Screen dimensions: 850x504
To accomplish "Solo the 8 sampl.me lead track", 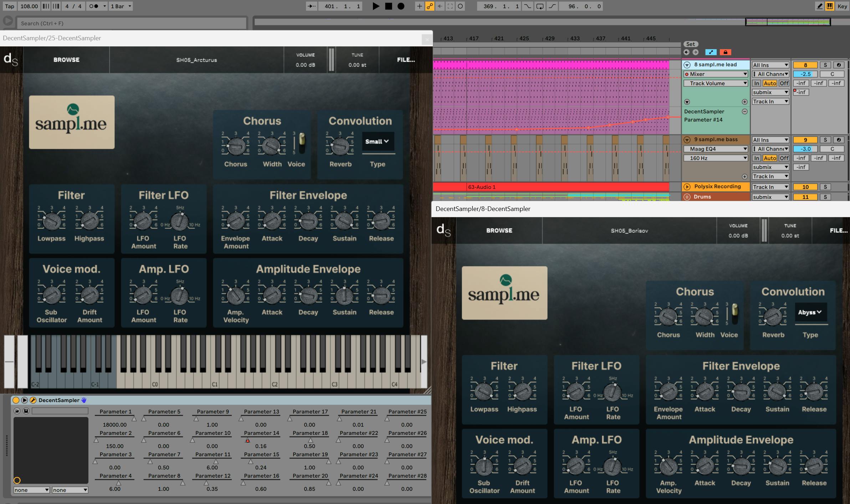I will coord(825,65).
